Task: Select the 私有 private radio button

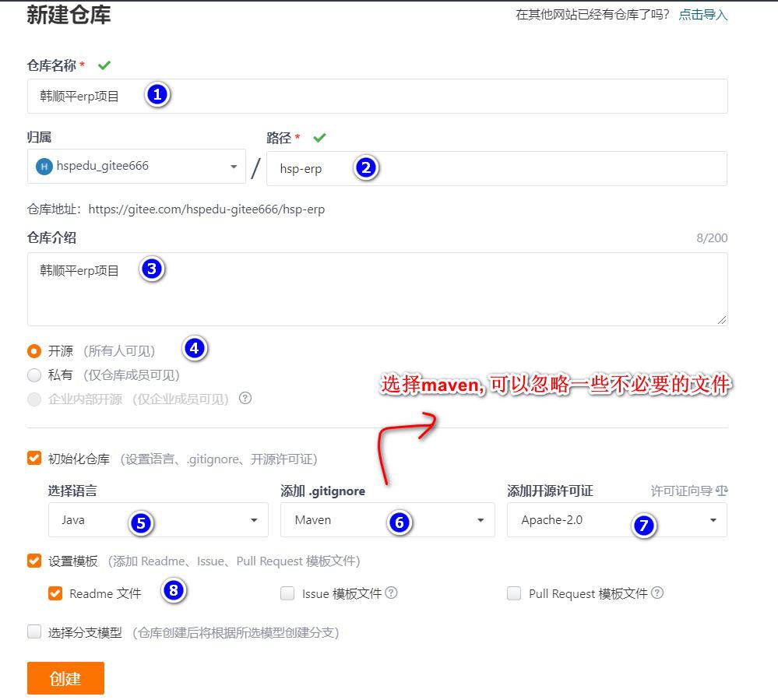Action: tap(34, 375)
